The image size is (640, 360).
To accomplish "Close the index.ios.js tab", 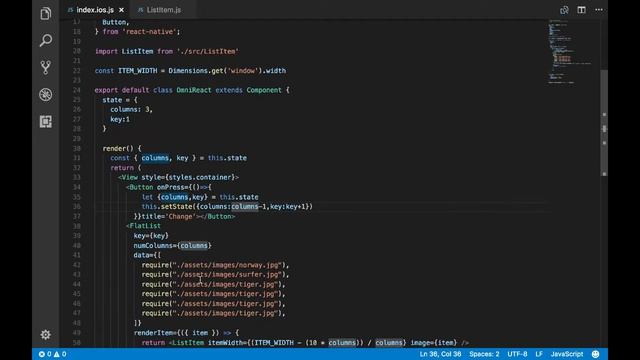I will pos(121,10).
